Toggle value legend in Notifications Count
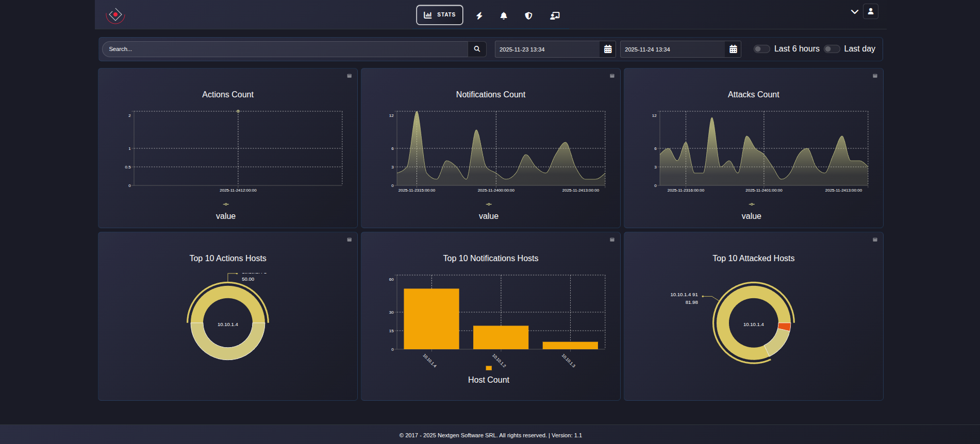980x444 pixels. (489, 212)
